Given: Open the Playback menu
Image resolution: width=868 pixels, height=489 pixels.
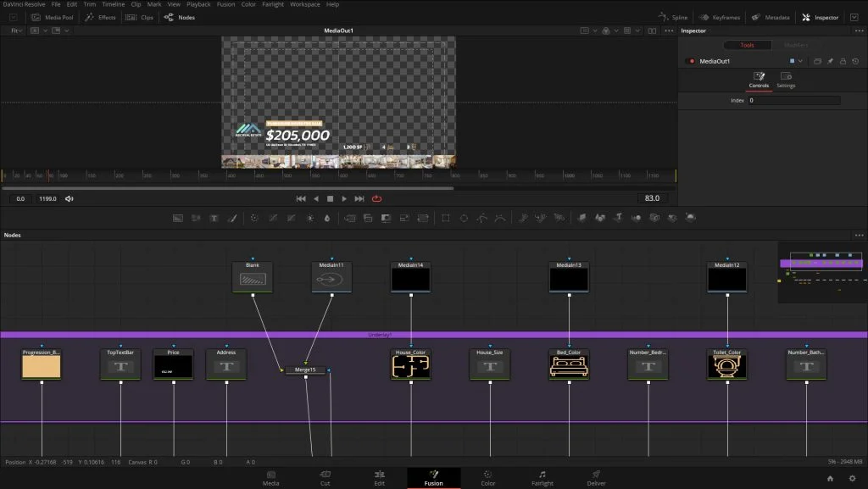Looking at the screenshot, I should point(198,4).
